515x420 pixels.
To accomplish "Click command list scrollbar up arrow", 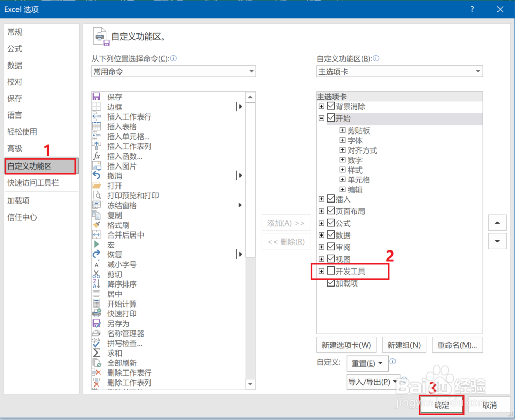I will 250,97.
